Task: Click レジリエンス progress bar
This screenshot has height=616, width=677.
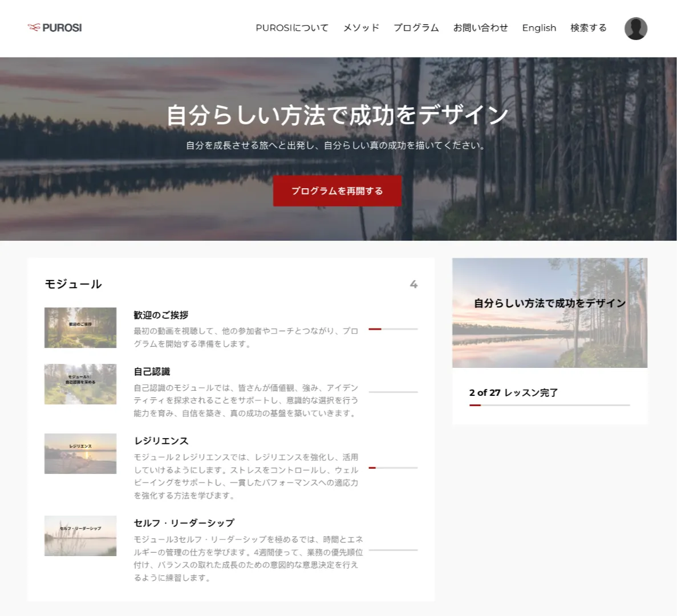Action: tap(393, 468)
